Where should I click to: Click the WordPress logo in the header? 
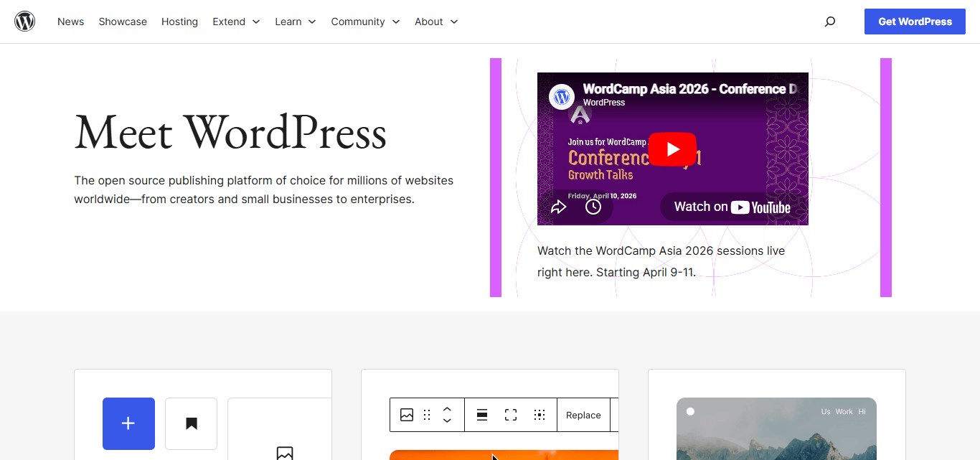[25, 22]
